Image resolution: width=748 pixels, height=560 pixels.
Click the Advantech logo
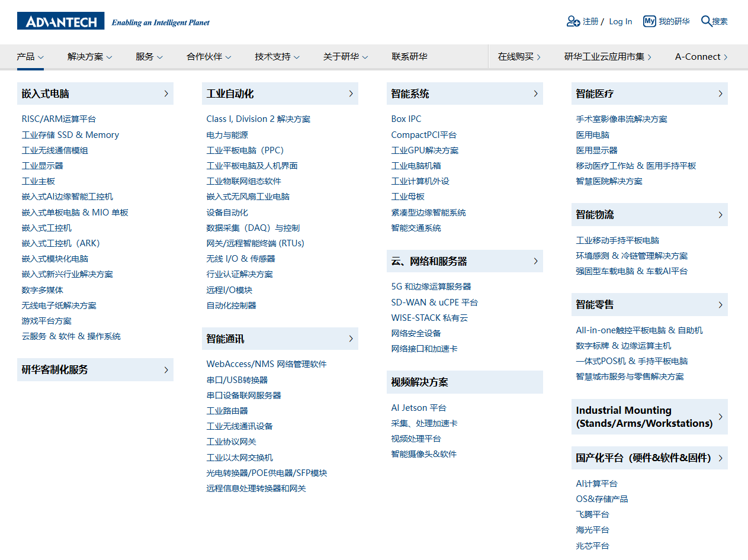60,21
